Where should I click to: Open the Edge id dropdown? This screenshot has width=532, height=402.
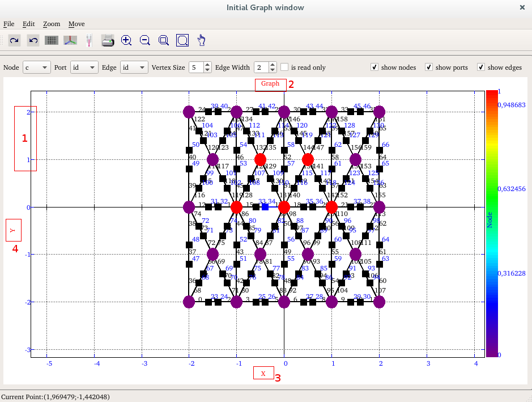[x=134, y=67]
